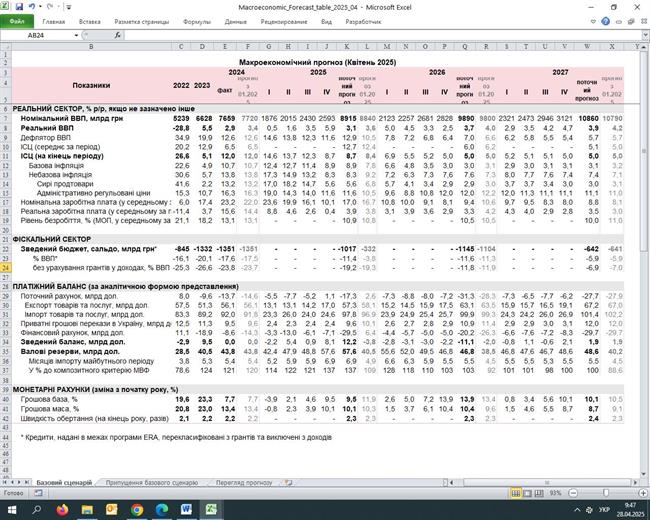Click the Redo arrow icon
The height and width of the screenshot is (520, 650).
click(50, 7)
